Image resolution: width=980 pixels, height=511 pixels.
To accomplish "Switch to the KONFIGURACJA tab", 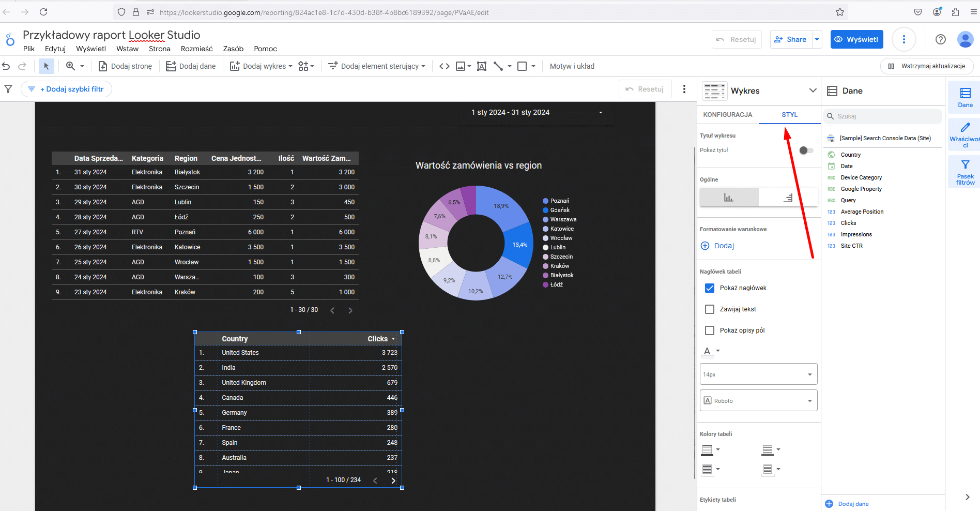I will point(728,115).
